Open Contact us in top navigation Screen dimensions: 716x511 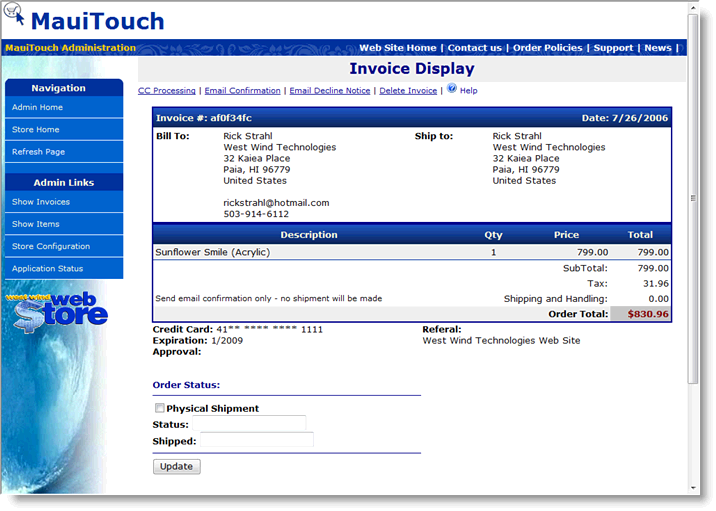coord(474,48)
